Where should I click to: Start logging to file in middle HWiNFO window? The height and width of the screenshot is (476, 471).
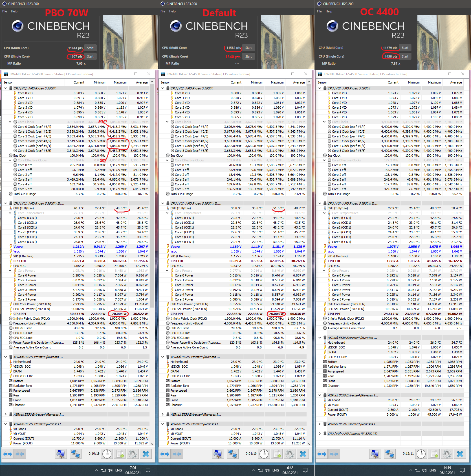pyautogui.click(x=277, y=454)
